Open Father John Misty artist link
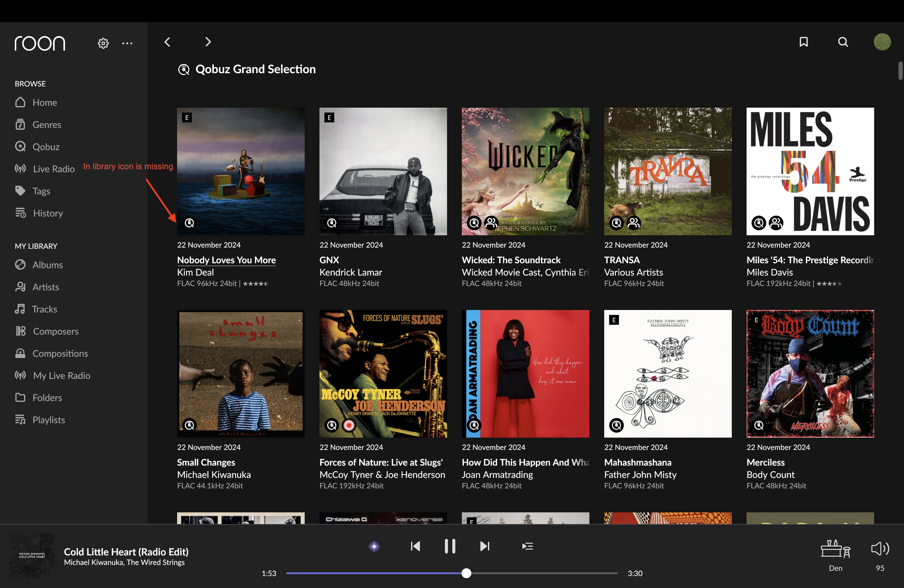The height and width of the screenshot is (588, 904). (640, 475)
